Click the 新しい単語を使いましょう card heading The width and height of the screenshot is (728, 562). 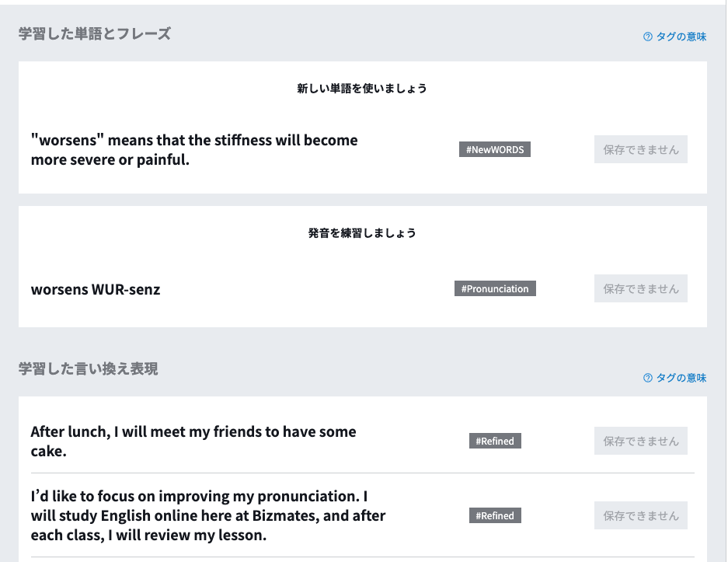(x=362, y=89)
